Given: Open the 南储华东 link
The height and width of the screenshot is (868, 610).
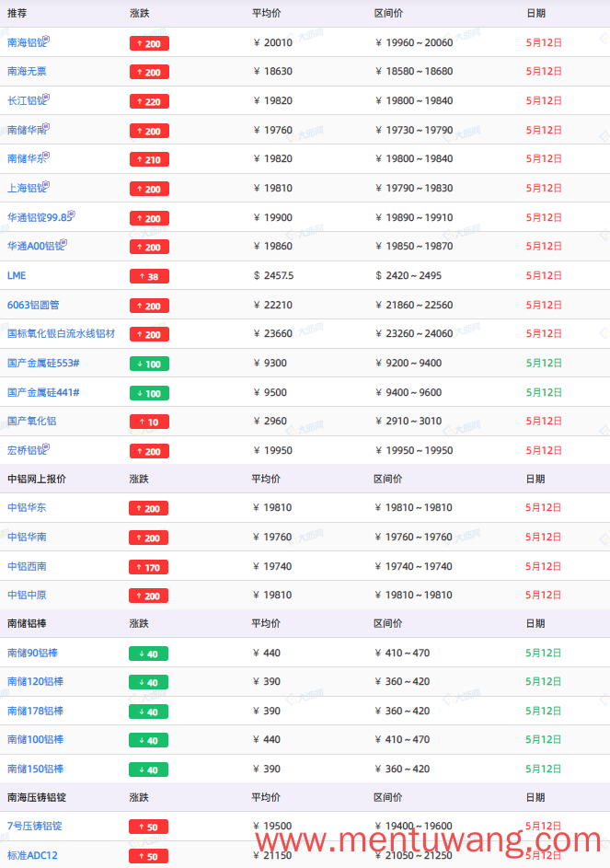Looking at the screenshot, I should point(26,159).
